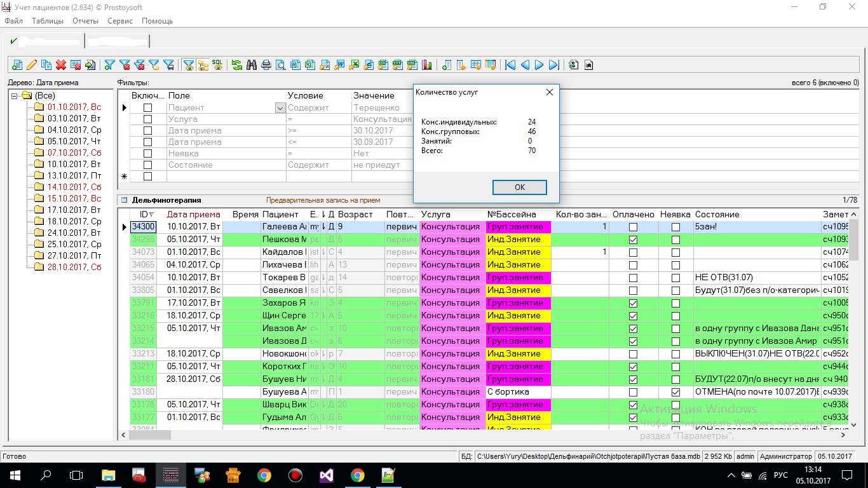This screenshot has width=868, height=488.
Task: Click the red X delete record icon
Action: point(61,65)
